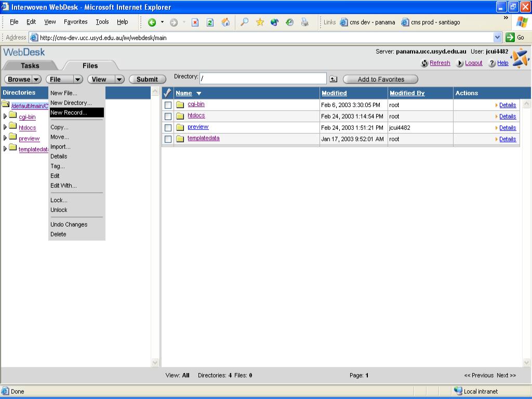This screenshot has width=532, height=399.
Task: Open the htdocs folder link in the file list
Action: pyautogui.click(x=196, y=115)
